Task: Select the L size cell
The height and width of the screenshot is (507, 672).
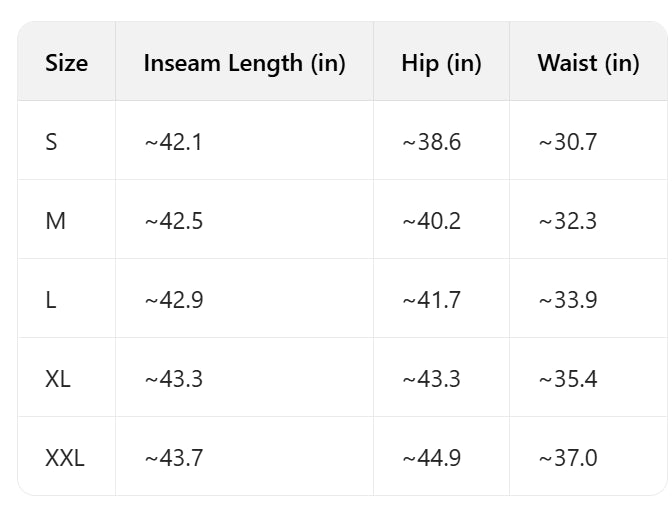Action: (50, 300)
